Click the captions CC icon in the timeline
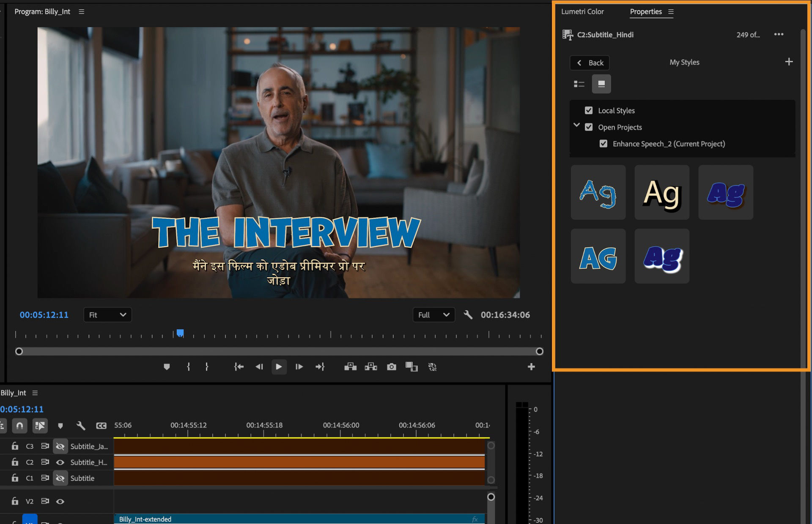 [x=101, y=426]
